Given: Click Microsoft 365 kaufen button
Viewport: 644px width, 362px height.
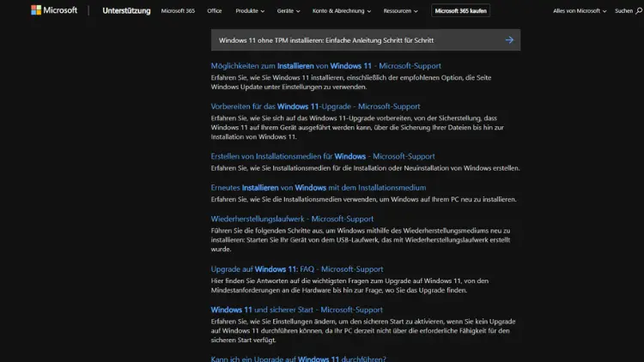Looking at the screenshot, I should [460, 11].
